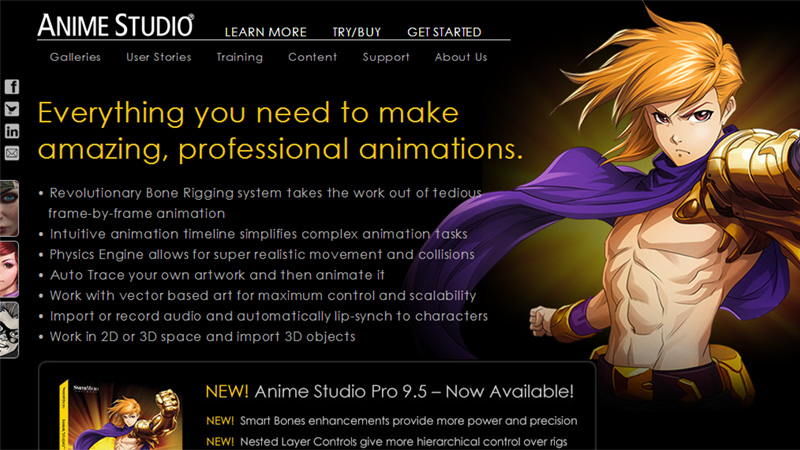This screenshot has width=800, height=450.
Task: Select the red-haired girl thumbnail
Action: coord(9,269)
